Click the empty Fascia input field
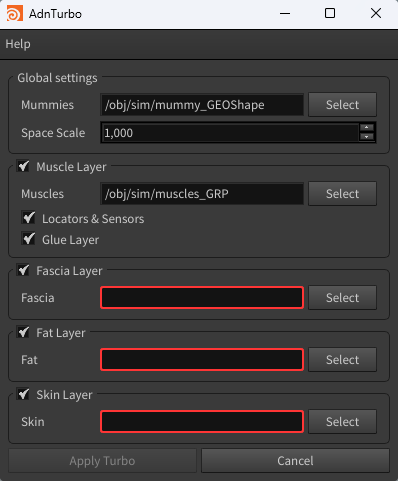This screenshot has height=481, width=398. [202, 298]
